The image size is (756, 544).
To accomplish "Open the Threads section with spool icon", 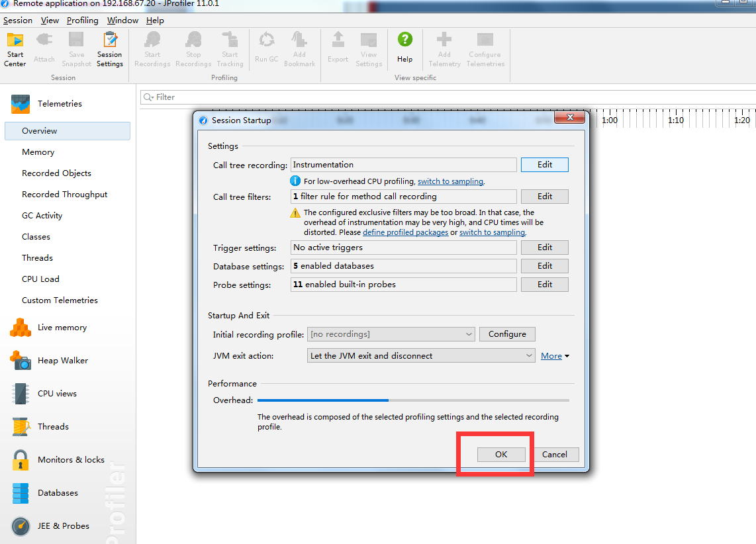I will tap(40, 426).
